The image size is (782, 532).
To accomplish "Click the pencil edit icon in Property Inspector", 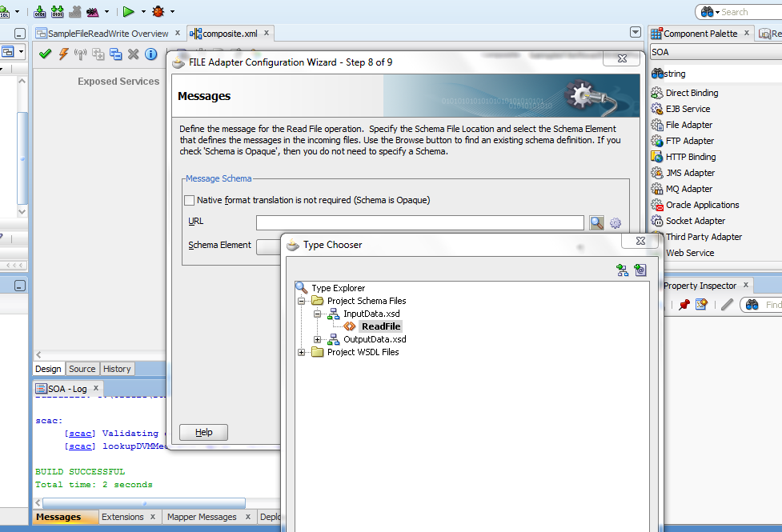I will click(x=727, y=304).
